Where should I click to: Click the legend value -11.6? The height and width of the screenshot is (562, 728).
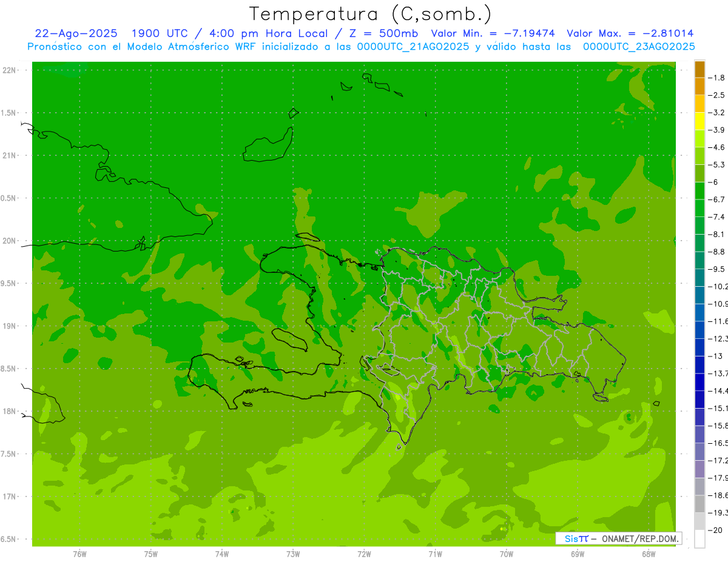click(x=718, y=321)
